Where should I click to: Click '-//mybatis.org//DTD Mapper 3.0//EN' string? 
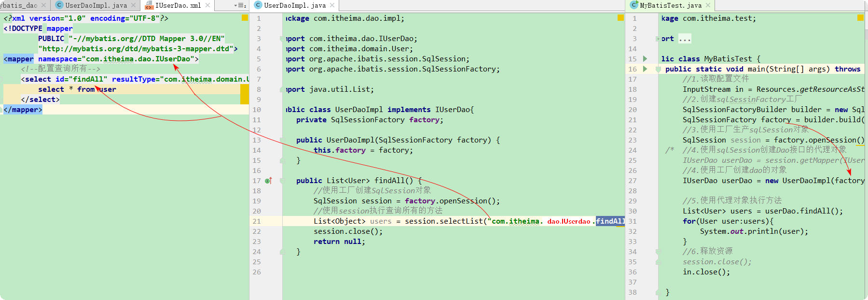pos(147,39)
